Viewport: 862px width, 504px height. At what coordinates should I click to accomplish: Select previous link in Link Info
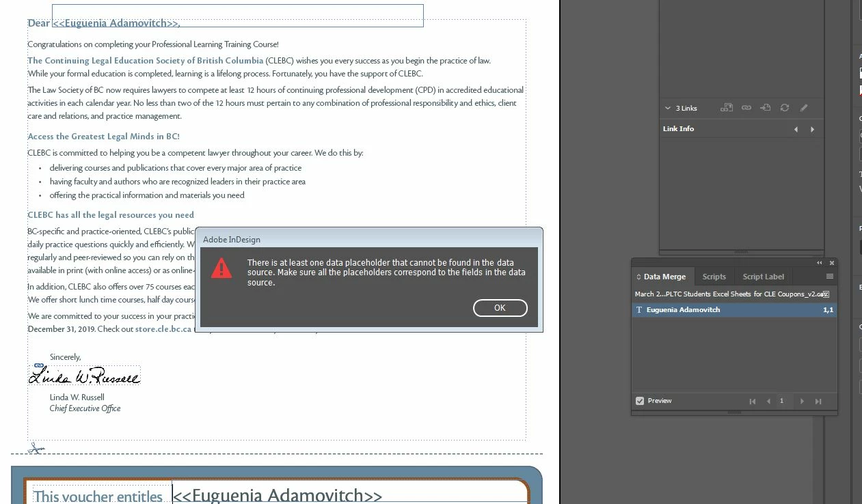pos(796,129)
